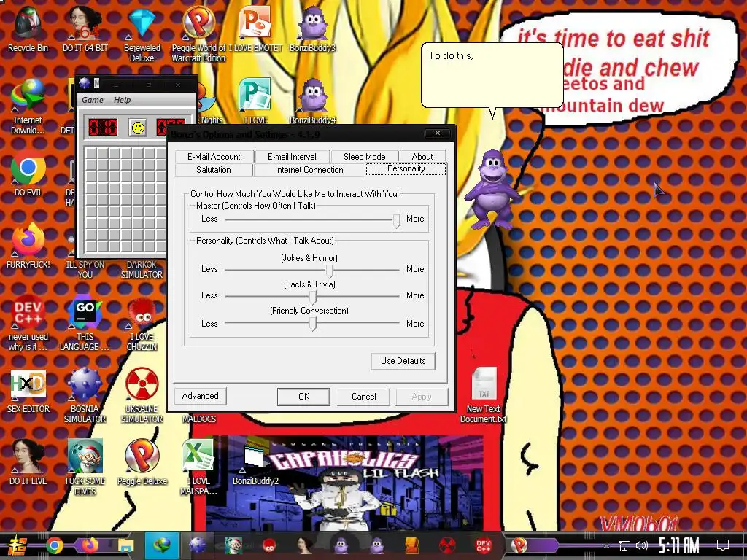Switch to Internet Download Manager taskbar icon
The width and height of the screenshot is (747, 560).
click(161, 545)
